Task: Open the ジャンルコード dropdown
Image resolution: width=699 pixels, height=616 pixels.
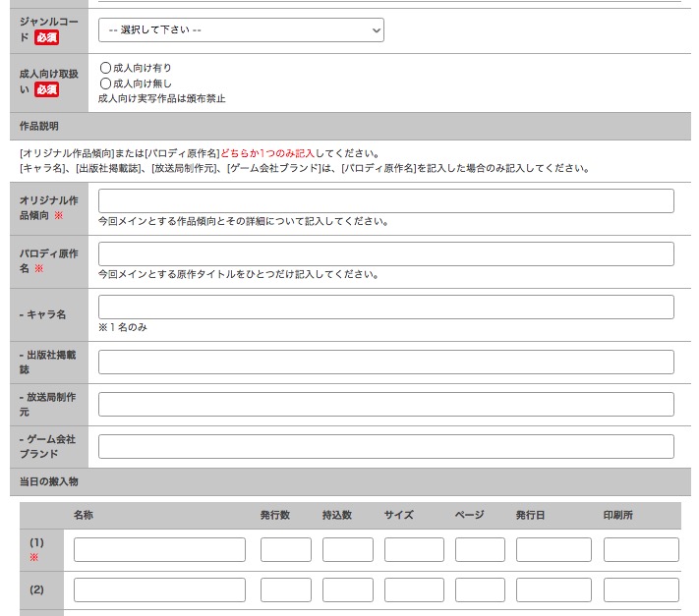Action: (x=241, y=29)
